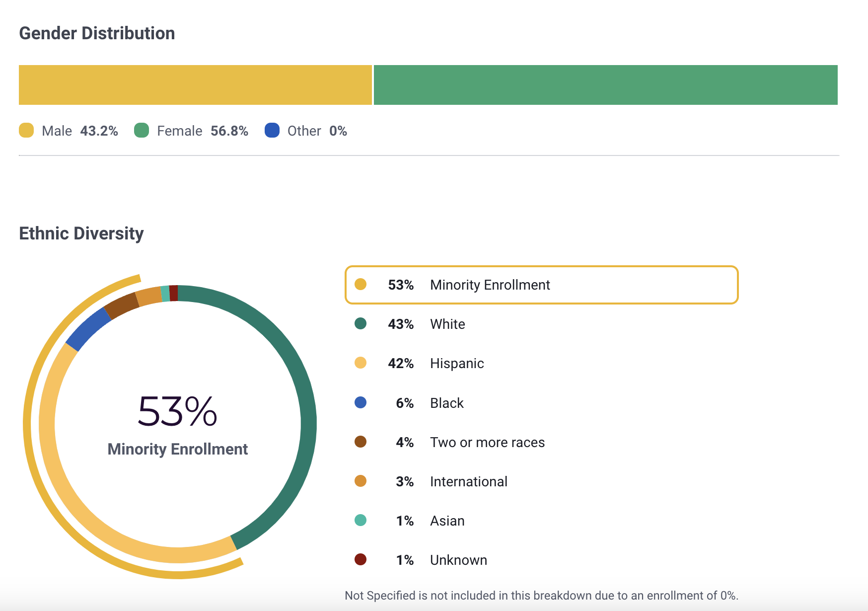Screen dimensions: 868x611
Task: Click the 53% center label in donut
Action: (x=177, y=411)
